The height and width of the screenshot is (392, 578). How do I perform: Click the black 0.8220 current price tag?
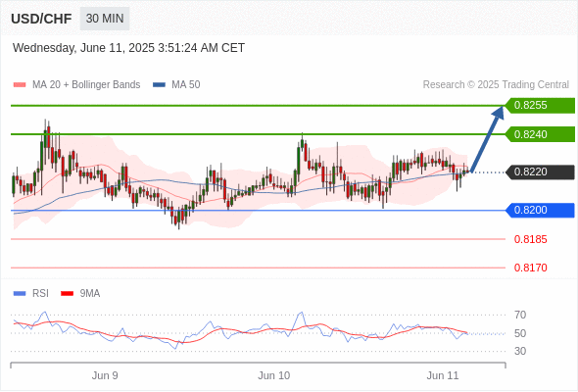(x=541, y=172)
